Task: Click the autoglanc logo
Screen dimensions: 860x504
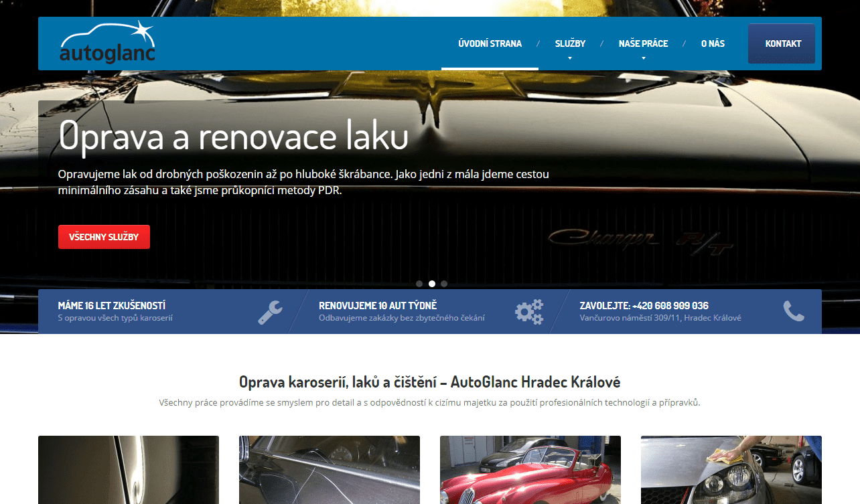Action: [x=107, y=43]
